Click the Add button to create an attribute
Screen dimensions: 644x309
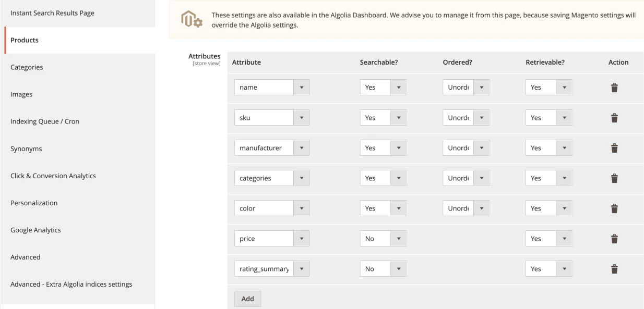(x=247, y=299)
